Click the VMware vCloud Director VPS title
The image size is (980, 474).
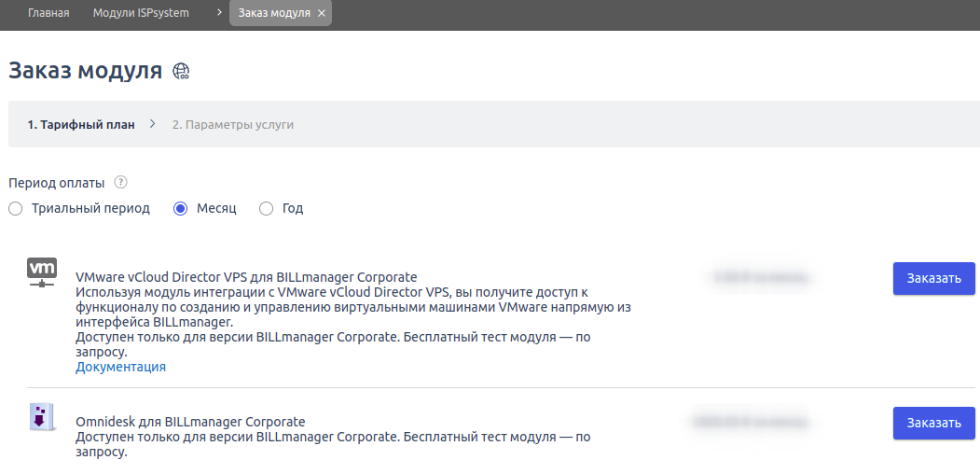click(x=246, y=277)
